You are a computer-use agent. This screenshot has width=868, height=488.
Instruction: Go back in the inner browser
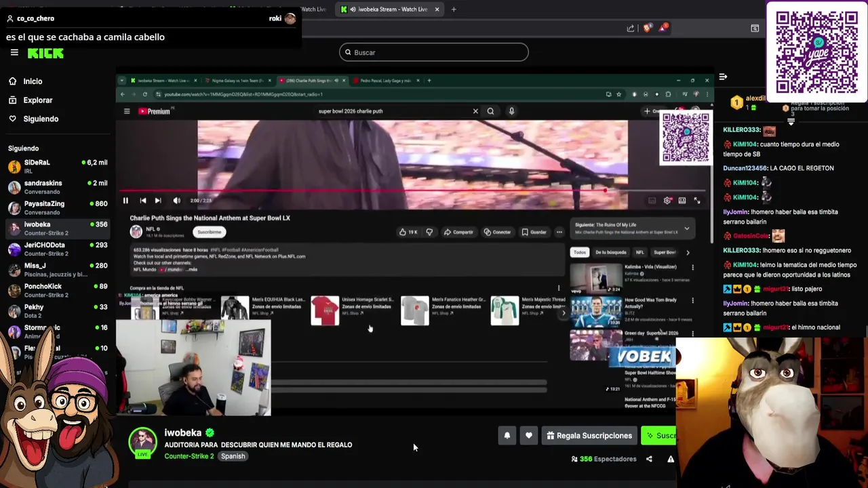pyautogui.click(x=123, y=94)
